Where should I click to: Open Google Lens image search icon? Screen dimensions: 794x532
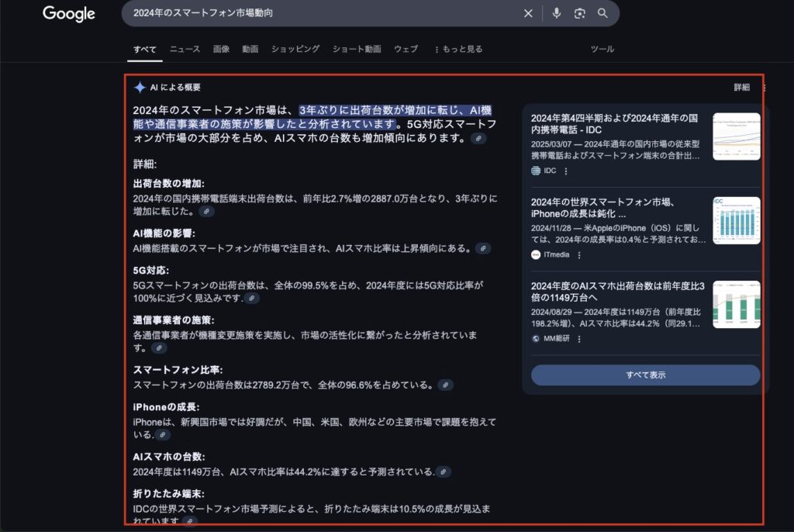[x=580, y=13]
